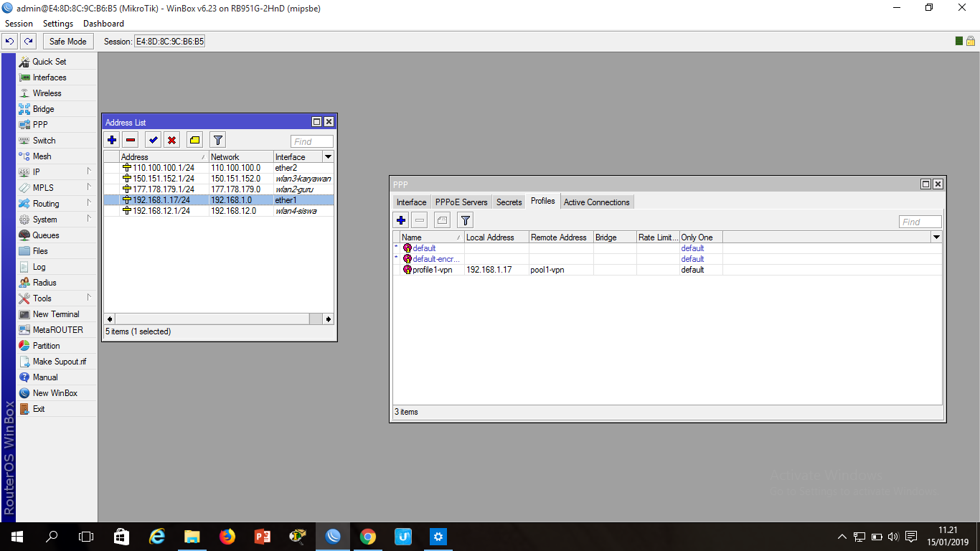
Task: Click Filter funnel icon in PPP window
Action: pyautogui.click(x=465, y=220)
